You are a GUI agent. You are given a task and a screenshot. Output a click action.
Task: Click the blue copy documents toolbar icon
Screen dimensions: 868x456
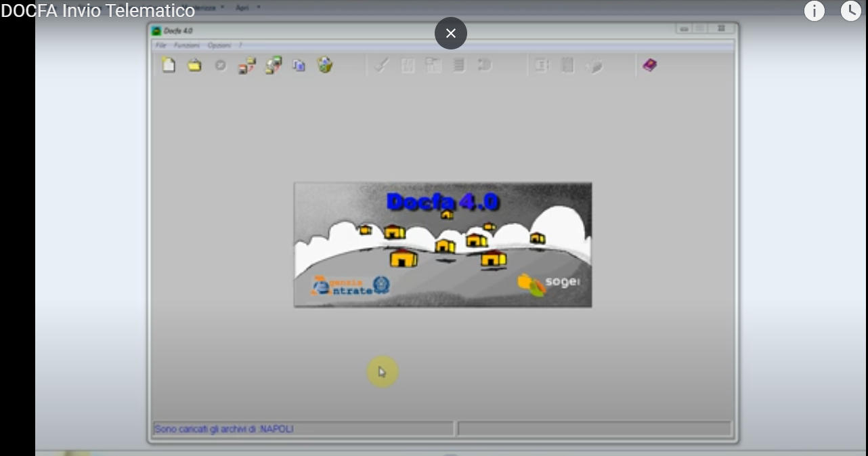coord(299,66)
